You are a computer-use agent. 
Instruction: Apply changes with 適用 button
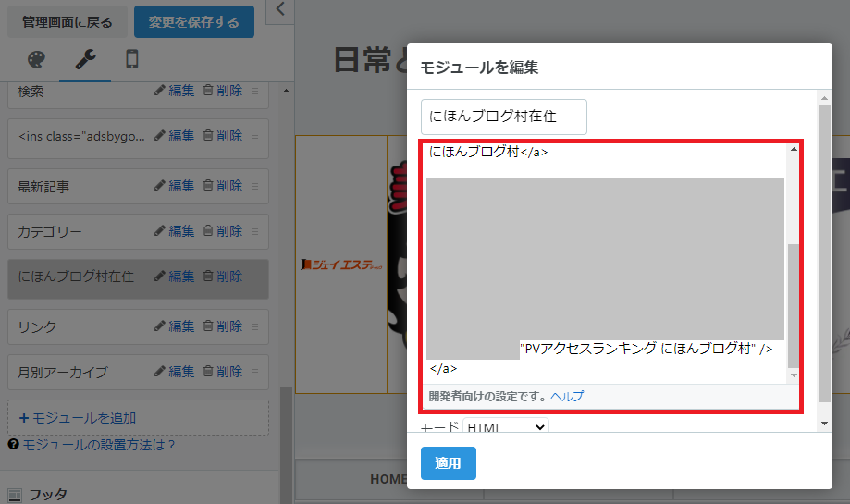pyautogui.click(x=449, y=463)
